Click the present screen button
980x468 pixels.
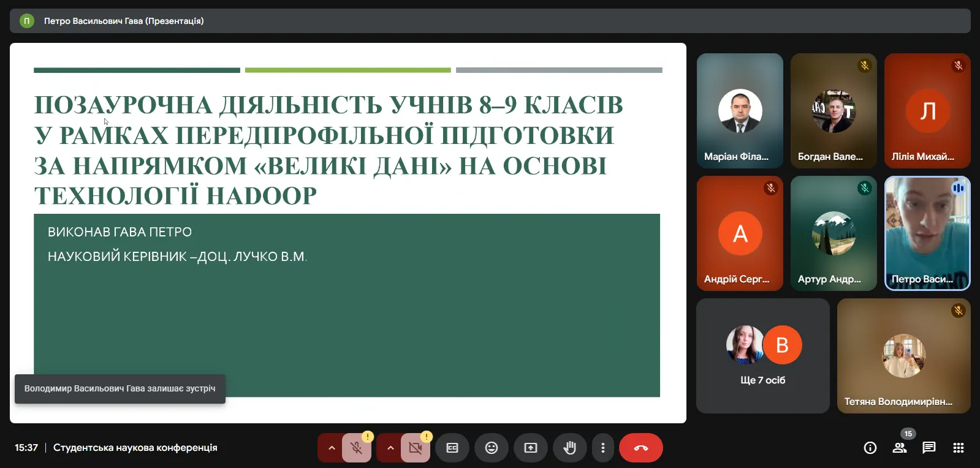pyautogui.click(x=531, y=448)
